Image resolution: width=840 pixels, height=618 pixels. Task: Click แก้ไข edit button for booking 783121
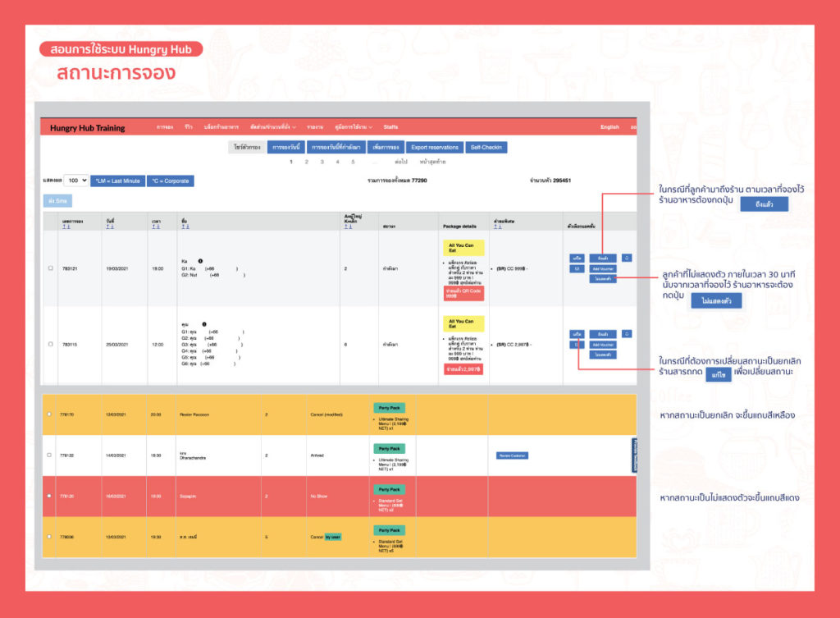[x=577, y=258]
